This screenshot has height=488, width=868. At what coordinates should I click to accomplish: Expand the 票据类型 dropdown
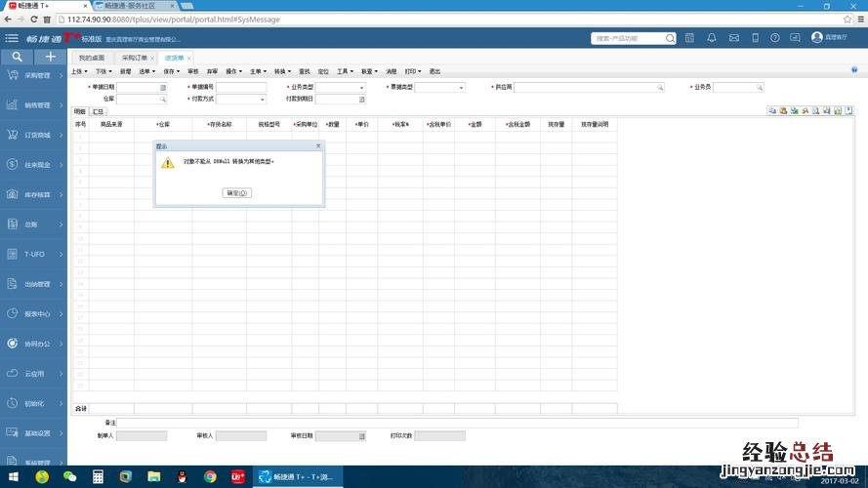[461, 88]
